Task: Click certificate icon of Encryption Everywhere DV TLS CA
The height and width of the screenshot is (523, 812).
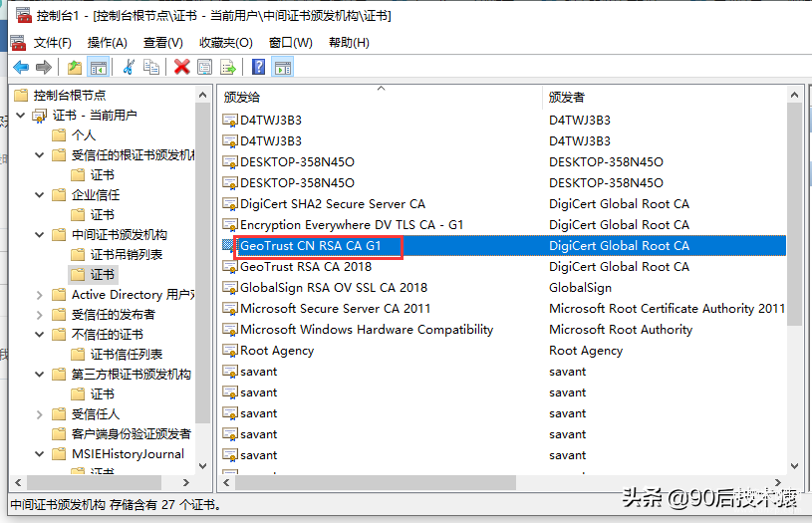Action: [x=229, y=225]
